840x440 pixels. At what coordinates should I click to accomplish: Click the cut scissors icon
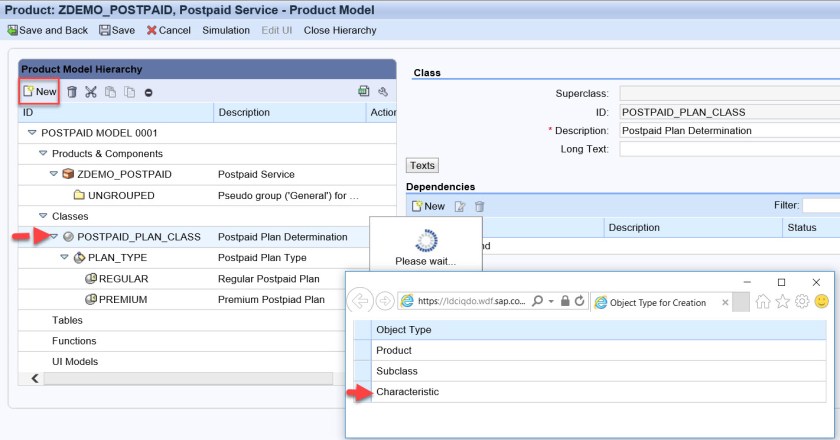pyautogui.click(x=91, y=92)
